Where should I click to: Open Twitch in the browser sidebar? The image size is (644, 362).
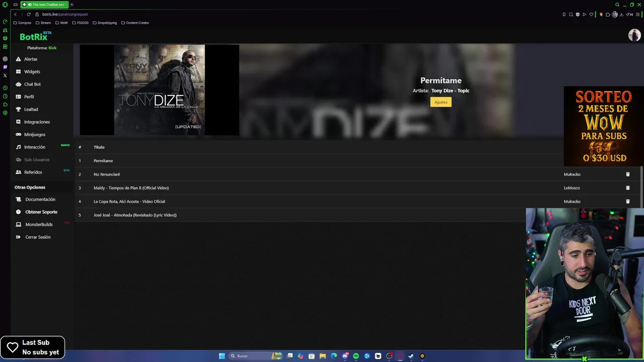point(5,67)
